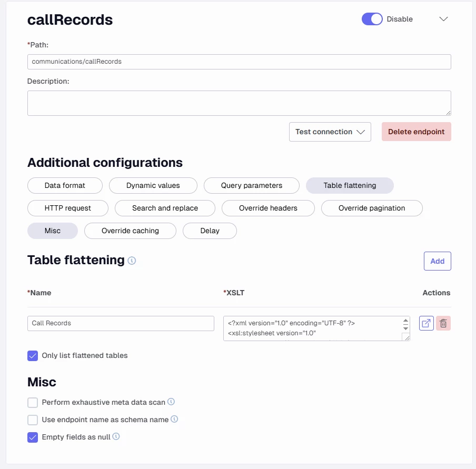The height and width of the screenshot is (469, 476).
Task: Open the Test connection dropdown
Action: [330, 132]
